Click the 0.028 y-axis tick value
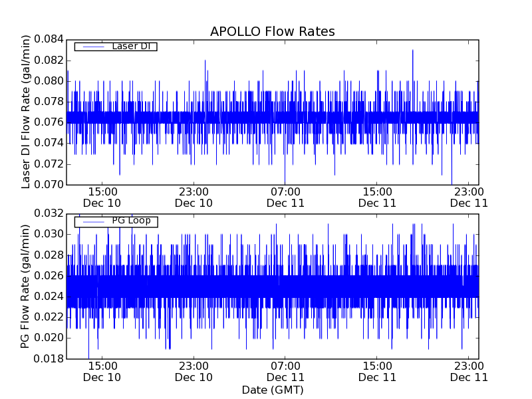Screen dimensions: 532x399 pos(49,255)
